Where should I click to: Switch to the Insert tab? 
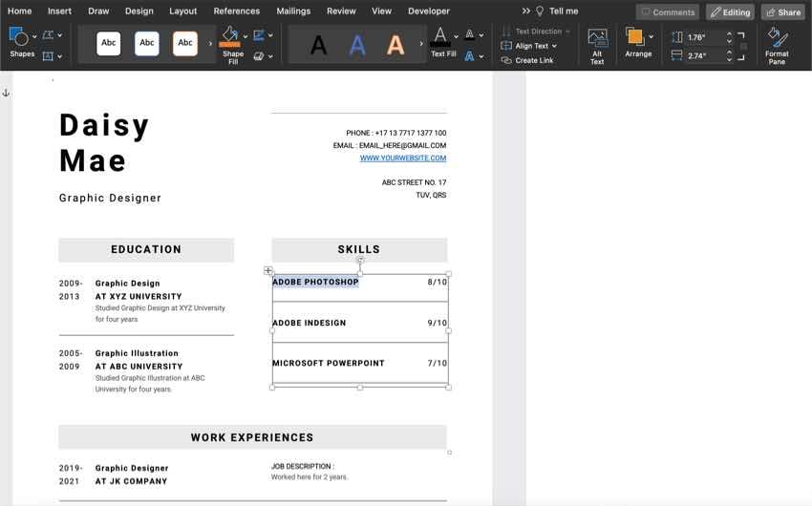(59, 11)
